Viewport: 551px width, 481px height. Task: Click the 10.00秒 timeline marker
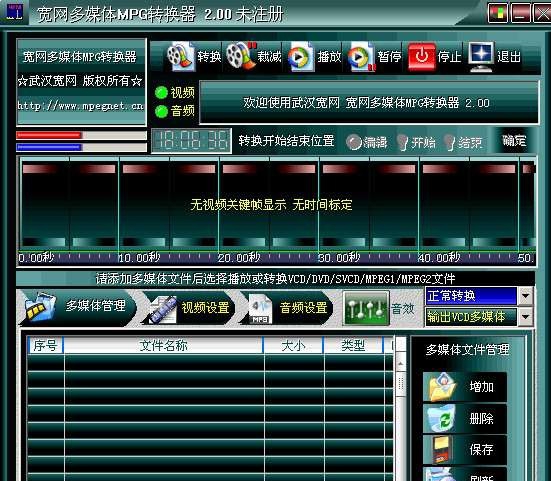139,258
